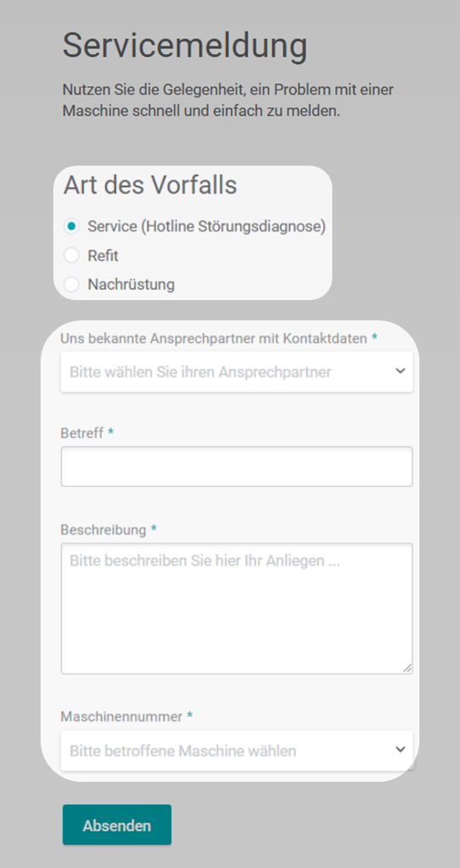Click the "Uns bekannte Ansprechpartner mit Kontaktdaten" label

tap(214, 338)
